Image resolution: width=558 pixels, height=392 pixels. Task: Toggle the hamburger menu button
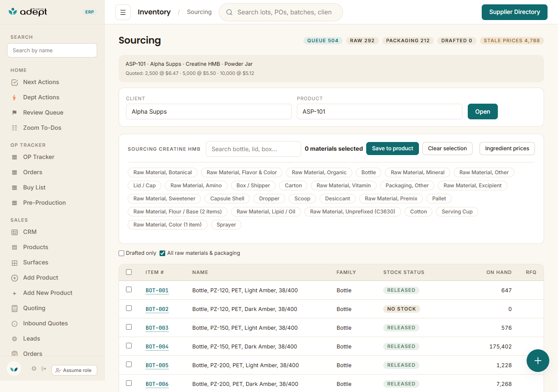point(123,12)
